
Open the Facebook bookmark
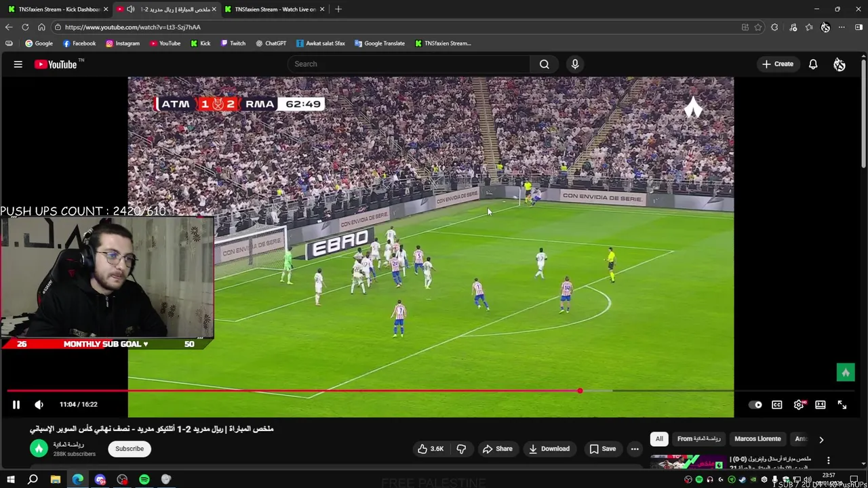(79, 43)
